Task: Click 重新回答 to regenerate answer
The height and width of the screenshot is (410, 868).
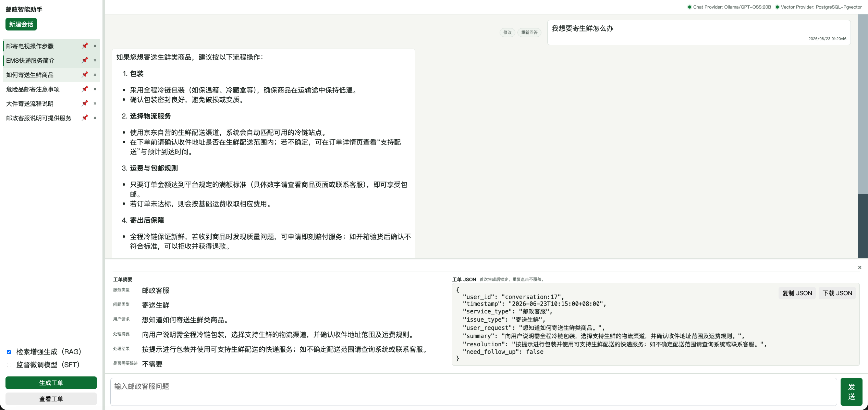Action: click(529, 33)
